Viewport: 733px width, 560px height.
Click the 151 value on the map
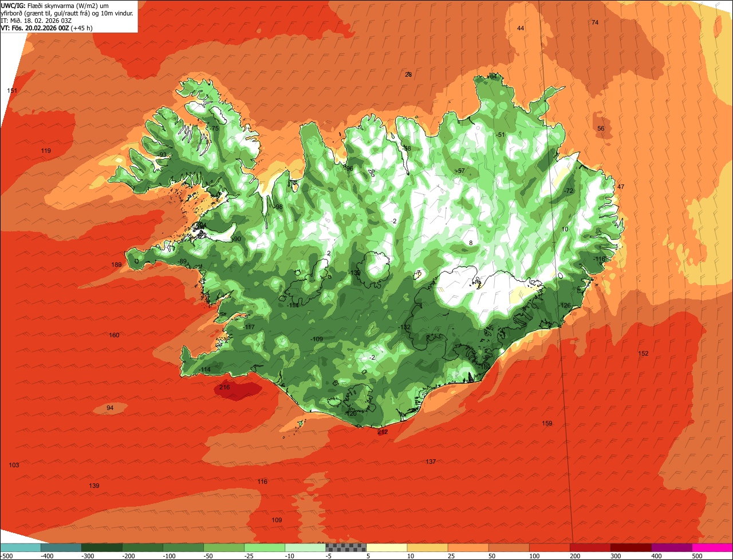(12, 91)
